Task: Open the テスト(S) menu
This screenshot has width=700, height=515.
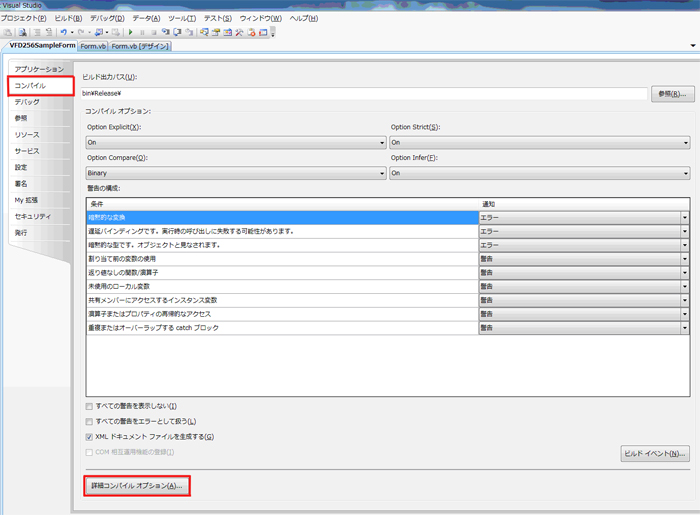Action: point(218,18)
